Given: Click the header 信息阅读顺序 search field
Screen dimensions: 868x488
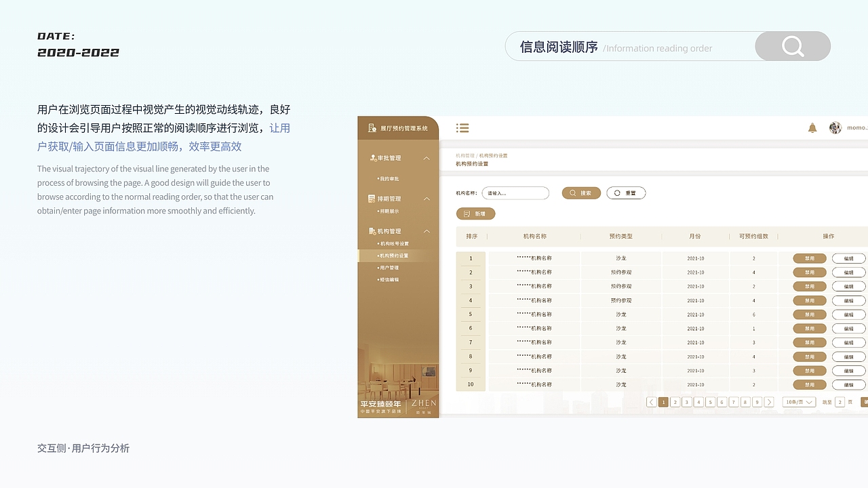Looking at the screenshot, I should [631, 46].
